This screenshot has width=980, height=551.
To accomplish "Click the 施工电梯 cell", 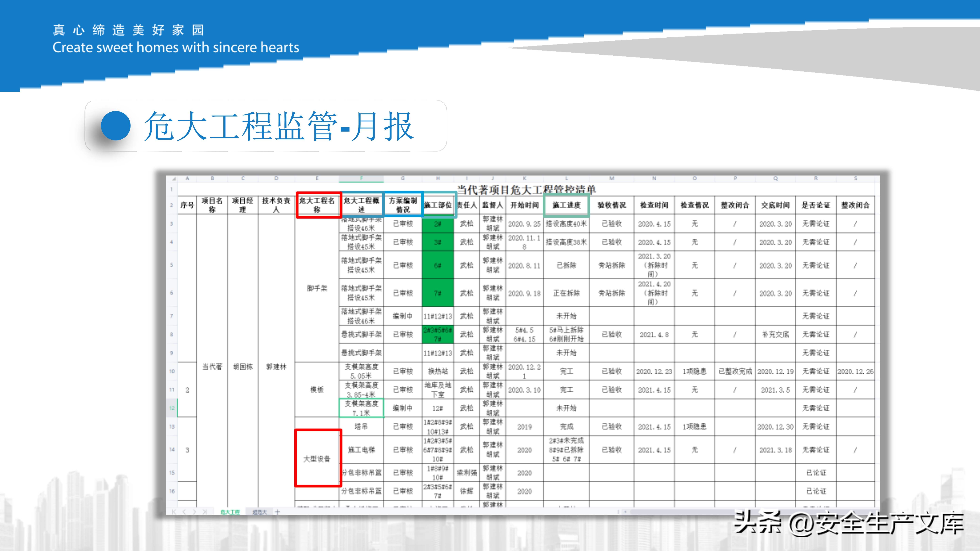I will pos(361,450).
